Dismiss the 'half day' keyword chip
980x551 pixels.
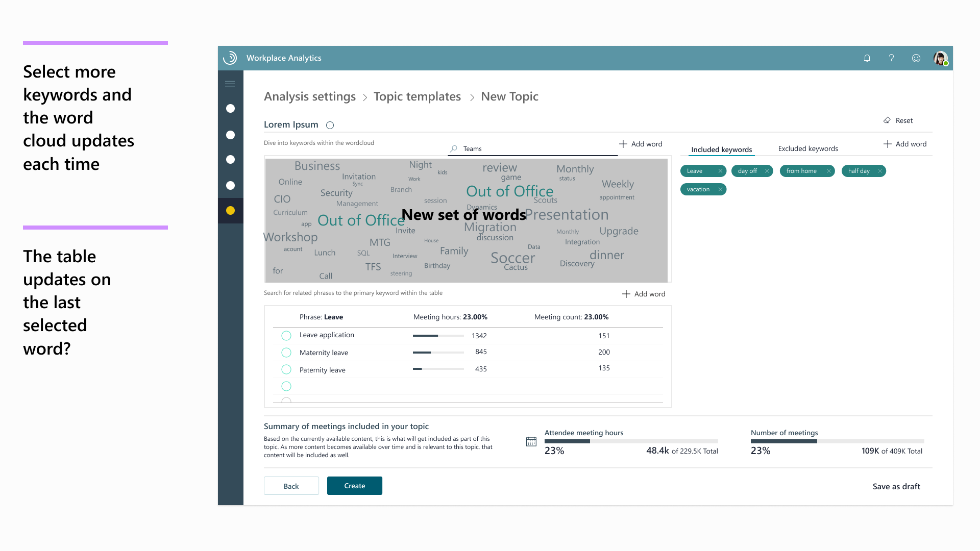(x=879, y=171)
